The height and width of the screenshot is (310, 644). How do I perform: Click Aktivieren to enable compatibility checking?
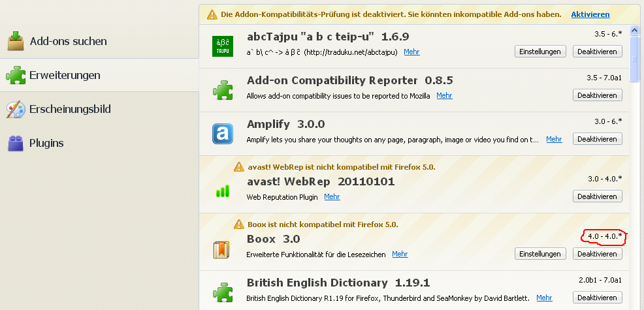(x=590, y=14)
